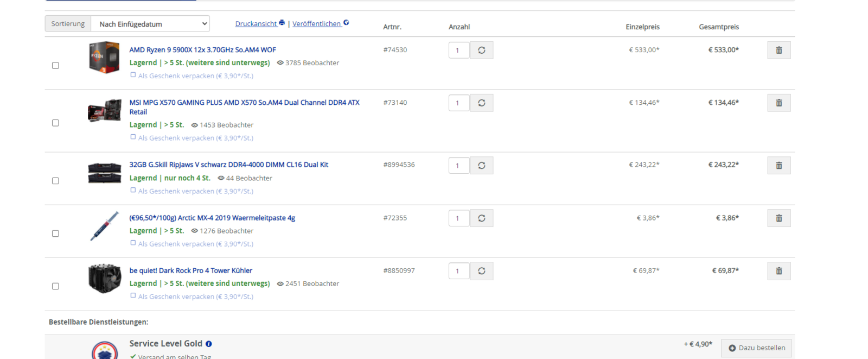
Task: Open the G.Skill RAM product thumbnail
Action: tap(104, 173)
